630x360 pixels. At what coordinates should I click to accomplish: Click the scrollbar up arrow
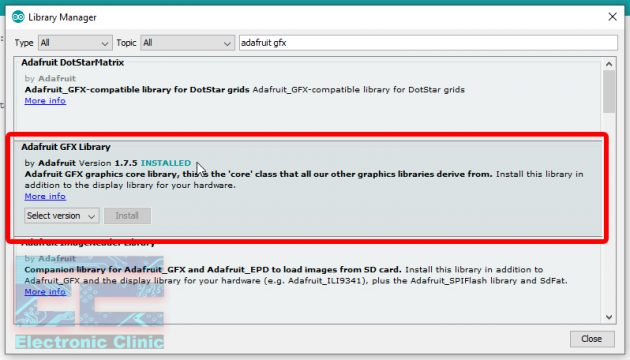[609, 64]
